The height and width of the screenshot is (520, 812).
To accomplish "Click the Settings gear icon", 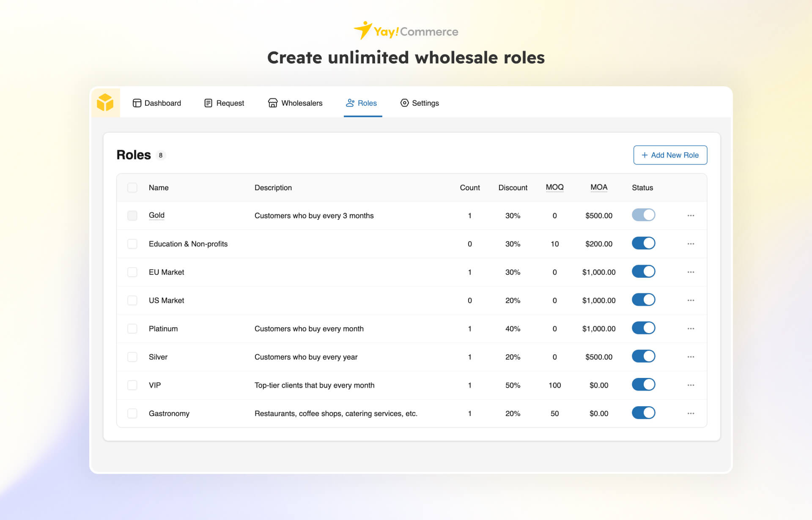I will click(x=404, y=103).
